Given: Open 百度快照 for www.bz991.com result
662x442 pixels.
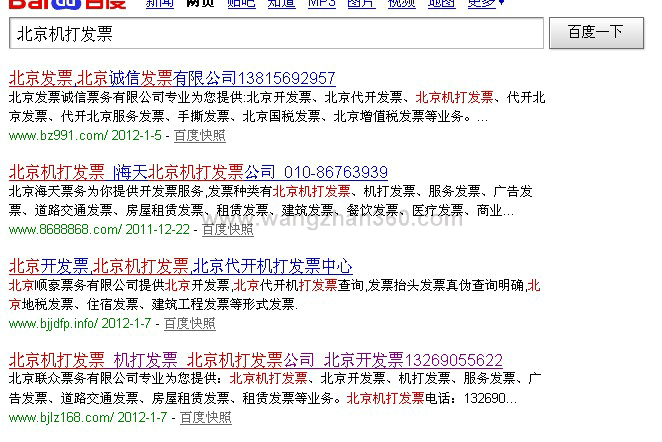Looking at the screenshot, I should coord(200,135).
